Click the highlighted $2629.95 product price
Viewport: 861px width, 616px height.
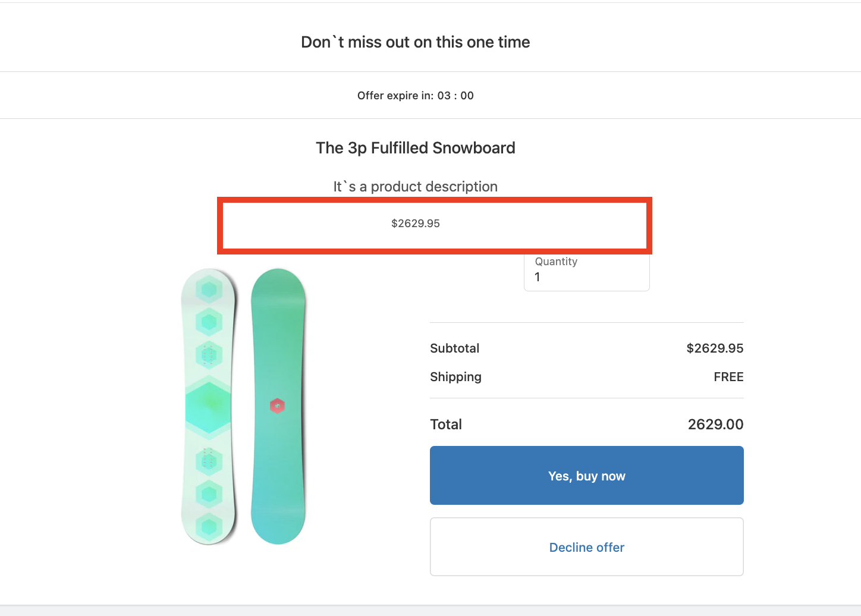pos(416,224)
